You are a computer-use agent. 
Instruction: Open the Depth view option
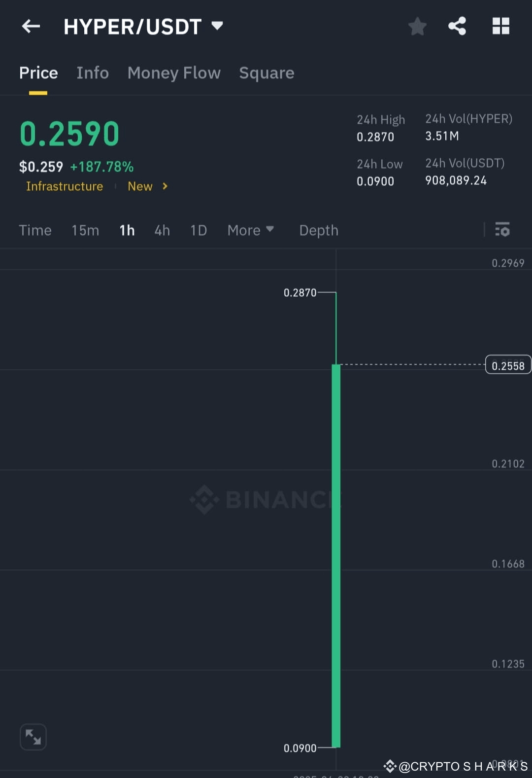pos(318,230)
